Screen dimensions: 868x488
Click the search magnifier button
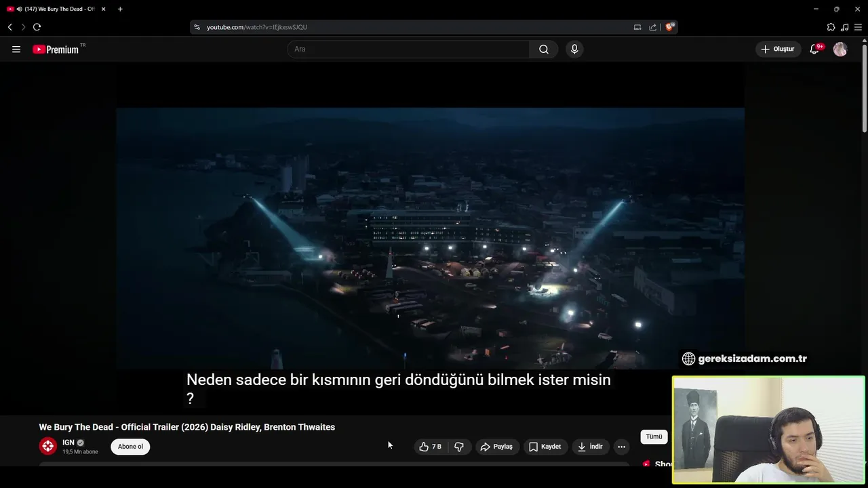click(544, 49)
